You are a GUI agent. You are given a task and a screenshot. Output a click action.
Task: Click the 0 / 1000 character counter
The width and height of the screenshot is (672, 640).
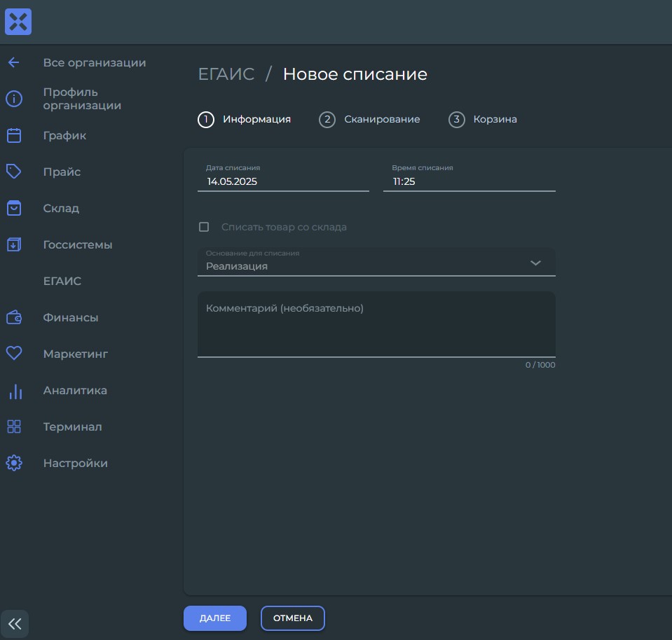[x=540, y=365]
